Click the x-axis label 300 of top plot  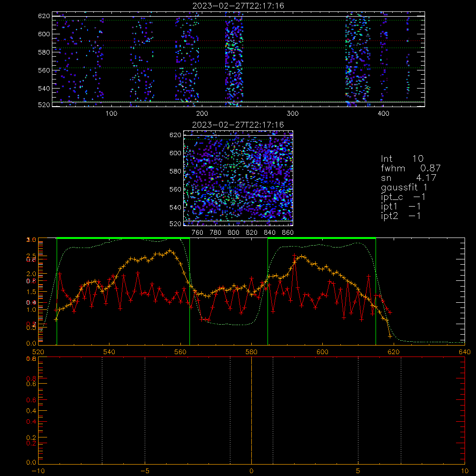(293, 114)
